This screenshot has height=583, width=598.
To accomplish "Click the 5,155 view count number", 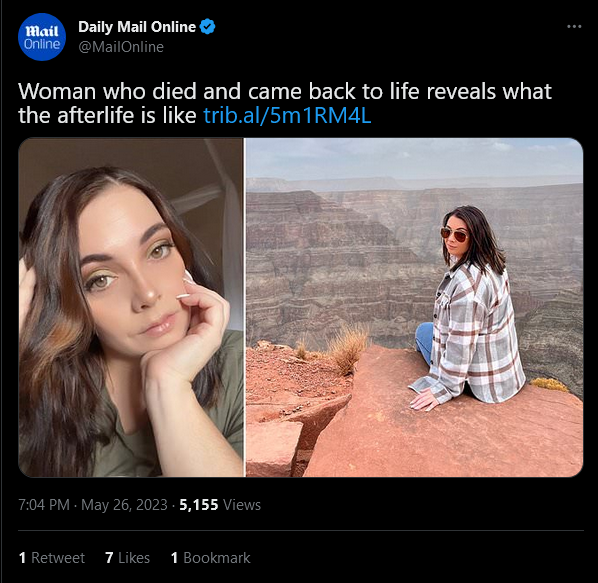I will [x=199, y=505].
